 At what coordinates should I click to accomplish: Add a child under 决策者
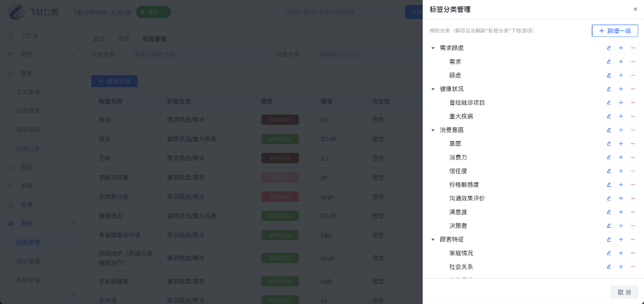point(621,225)
